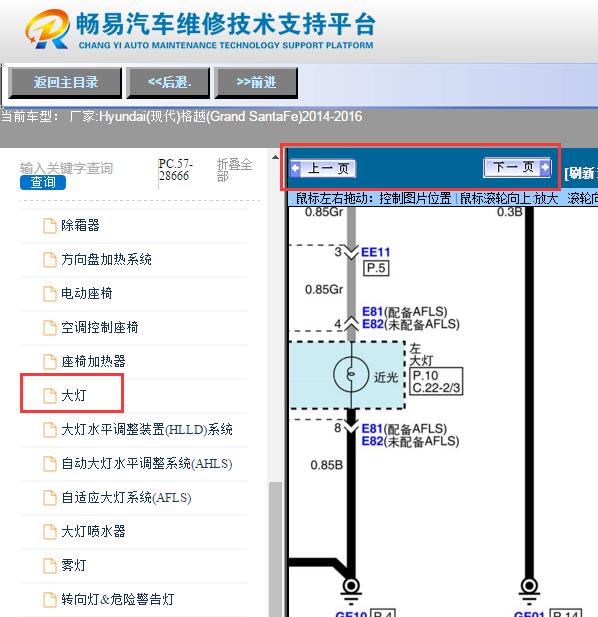Go forward with >>前进 button
This screenshot has width=598, height=617.
[256, 83]
